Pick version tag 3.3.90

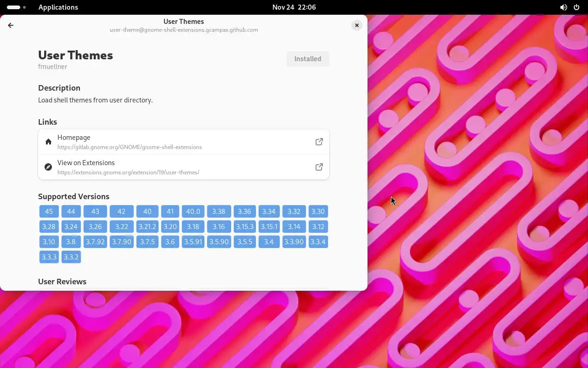pos(294,242)
